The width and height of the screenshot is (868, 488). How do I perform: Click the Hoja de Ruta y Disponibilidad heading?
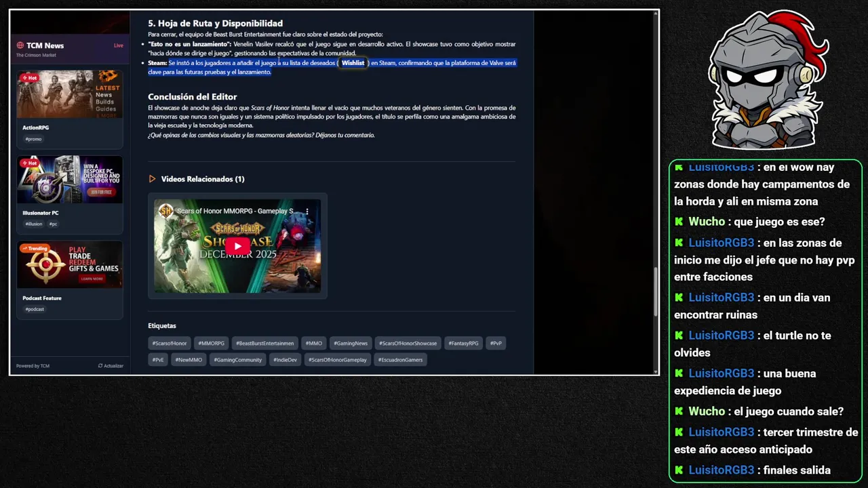point(216,23)
